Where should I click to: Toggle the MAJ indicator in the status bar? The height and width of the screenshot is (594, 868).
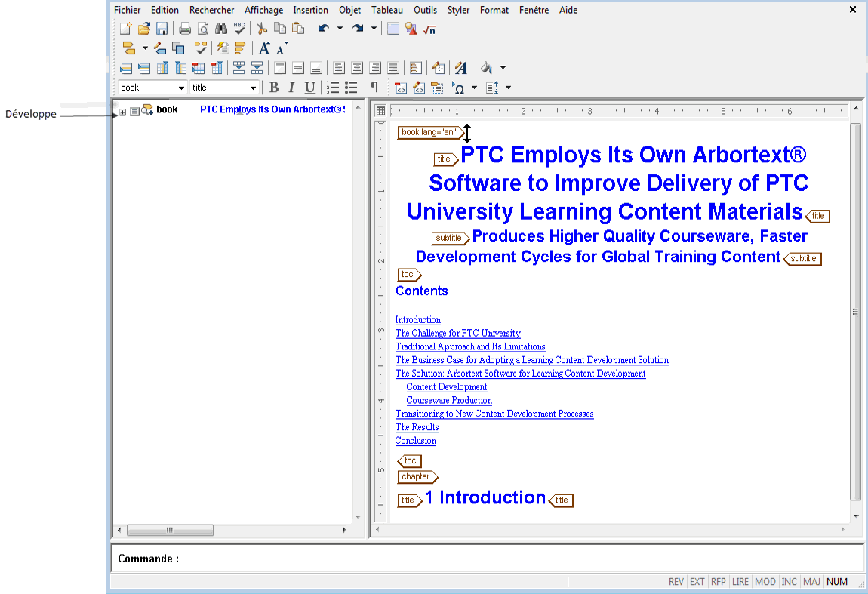[x=811, y=582]
